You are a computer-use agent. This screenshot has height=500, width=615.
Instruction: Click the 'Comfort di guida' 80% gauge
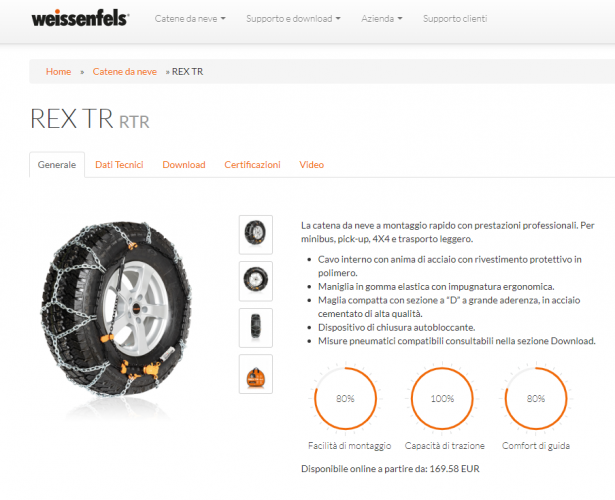(x=536, y=398)
